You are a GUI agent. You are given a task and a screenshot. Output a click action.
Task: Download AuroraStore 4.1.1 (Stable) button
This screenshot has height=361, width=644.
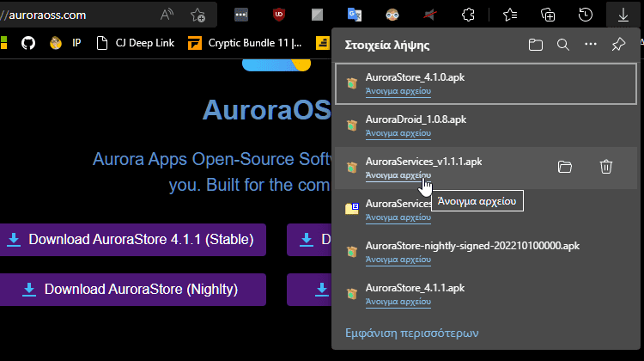click(x=132, y=240)
